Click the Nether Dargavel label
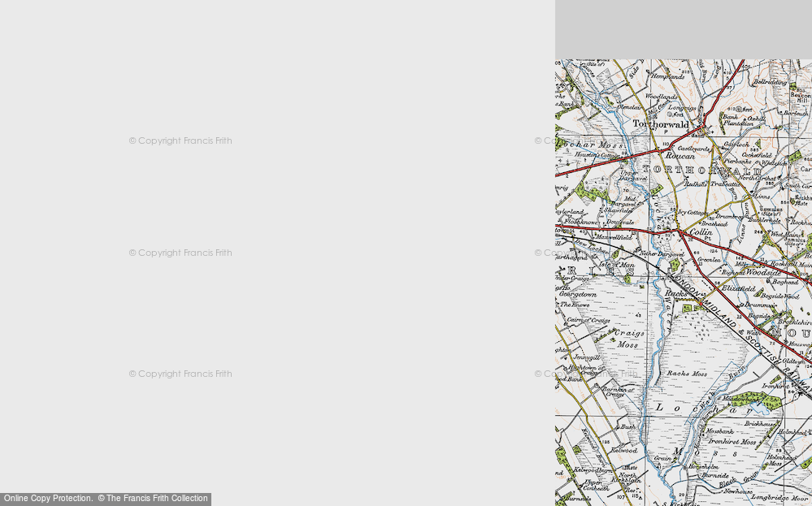The height and width of the screenshot is (506, 812). (x=662, y=254)
